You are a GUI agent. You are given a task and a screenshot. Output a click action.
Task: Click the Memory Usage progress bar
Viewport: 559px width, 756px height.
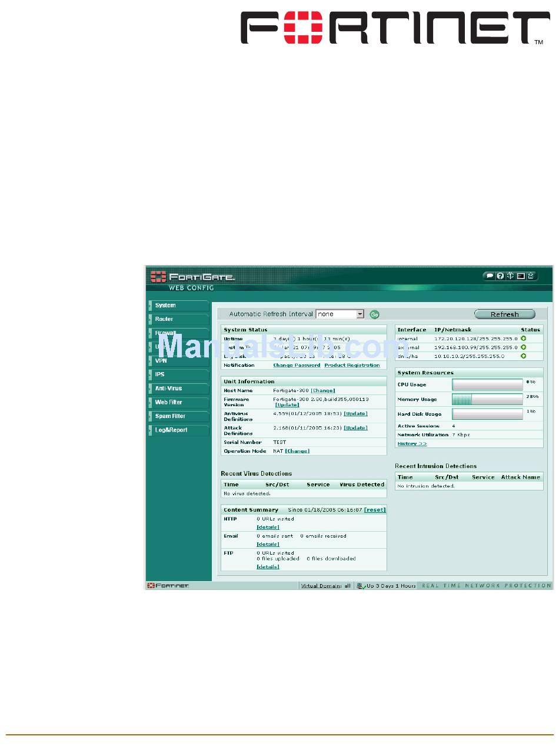click(487, 399)
